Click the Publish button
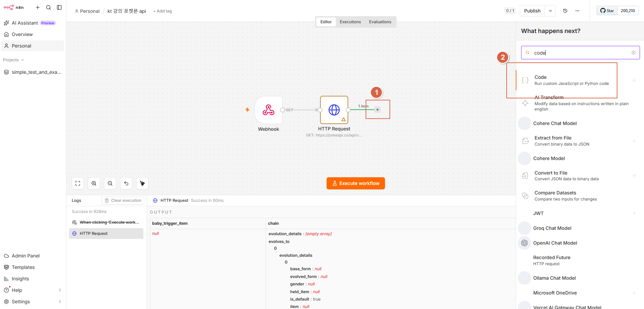 point(532,11)
